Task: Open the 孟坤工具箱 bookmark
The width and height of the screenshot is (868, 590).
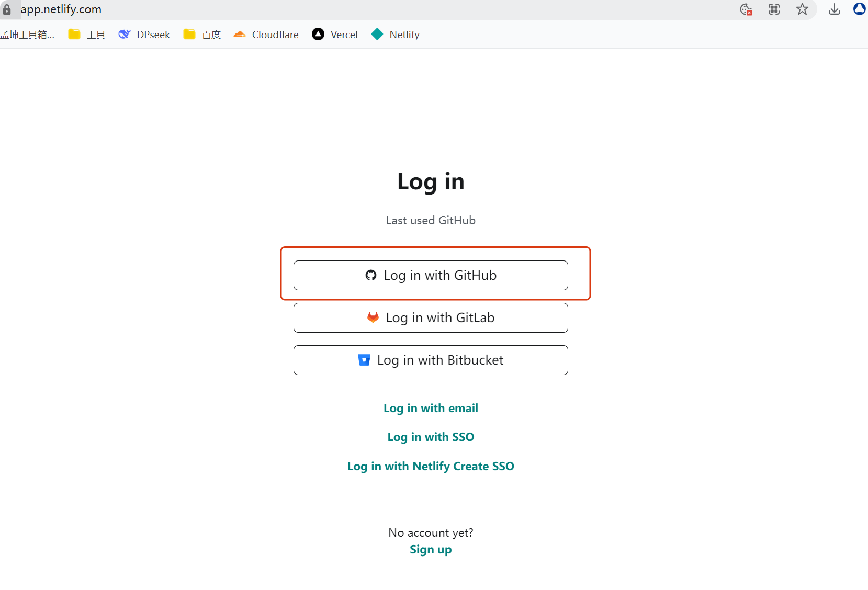Action: (x=27, y=35)
